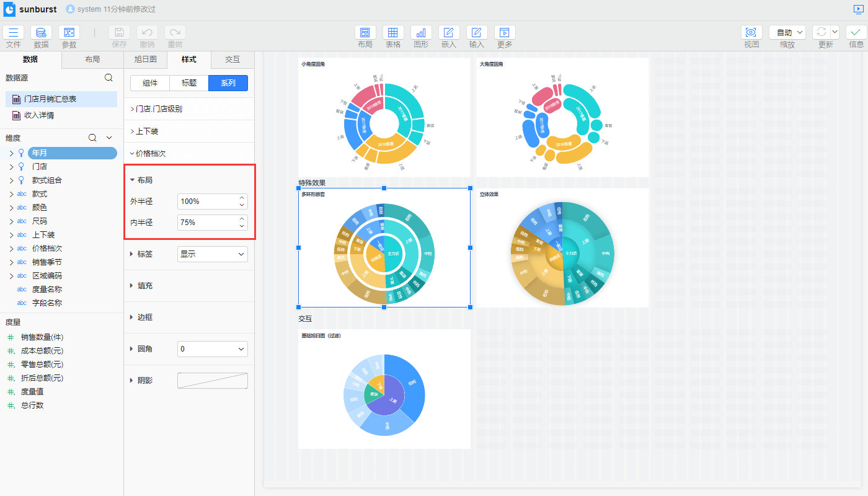
Task: Open the 参数 parameters toolbar icon
Action: [x=69, y=33]
